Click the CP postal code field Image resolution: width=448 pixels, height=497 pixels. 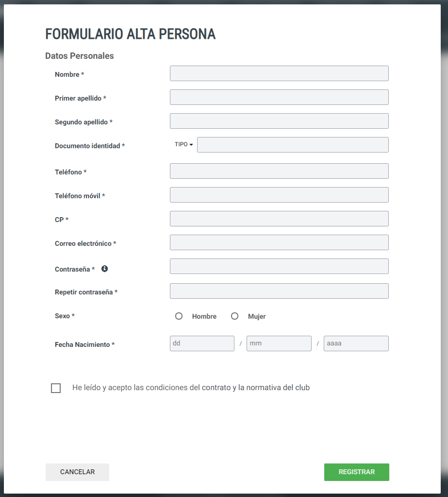(x=279, y=219)
